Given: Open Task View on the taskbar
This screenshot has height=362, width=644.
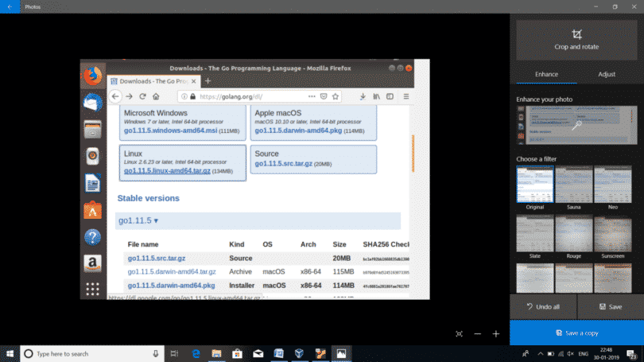Looking at the screenshot, I should (174, 354).
